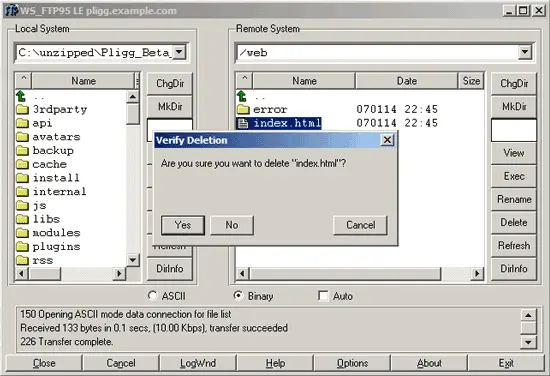This screenshot has height=376, width=550.
Task: Open Help from bottom bar
Action: pyautogui.click(x=275, y=363)
